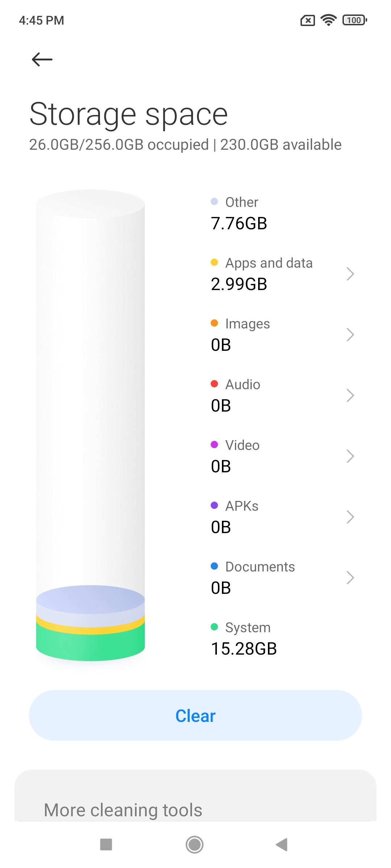The height and width of the screenshot is (868, 391).
Task: Select the Images storage entry
Action: (x=282, y=335)
